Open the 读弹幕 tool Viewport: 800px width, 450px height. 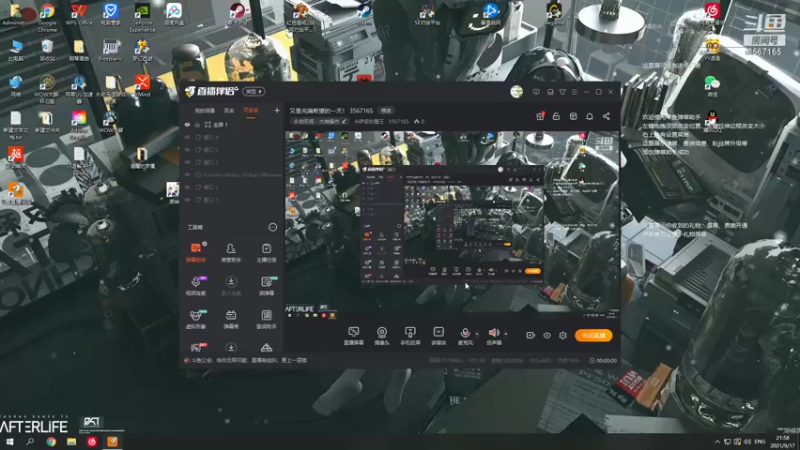[x=266, y=286]
